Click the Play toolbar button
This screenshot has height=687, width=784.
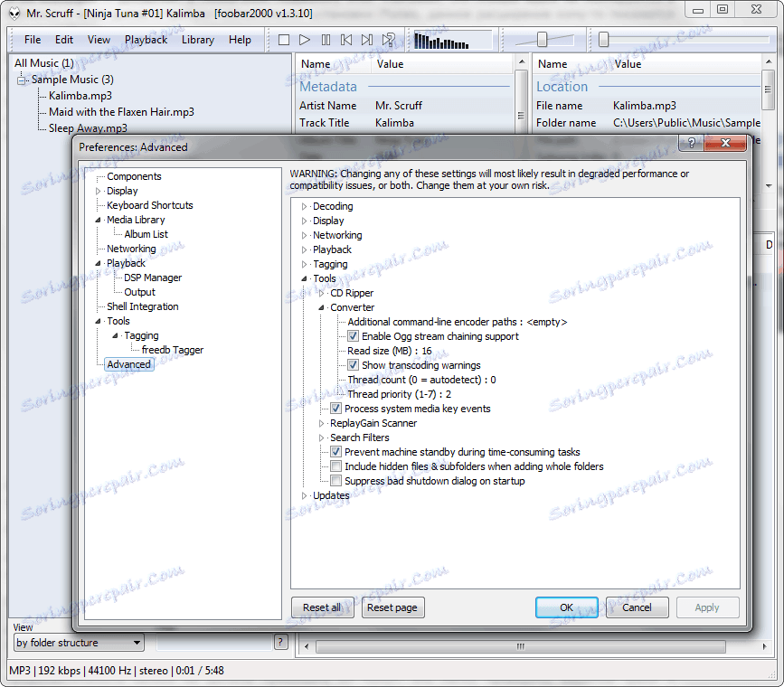point(305,40)
